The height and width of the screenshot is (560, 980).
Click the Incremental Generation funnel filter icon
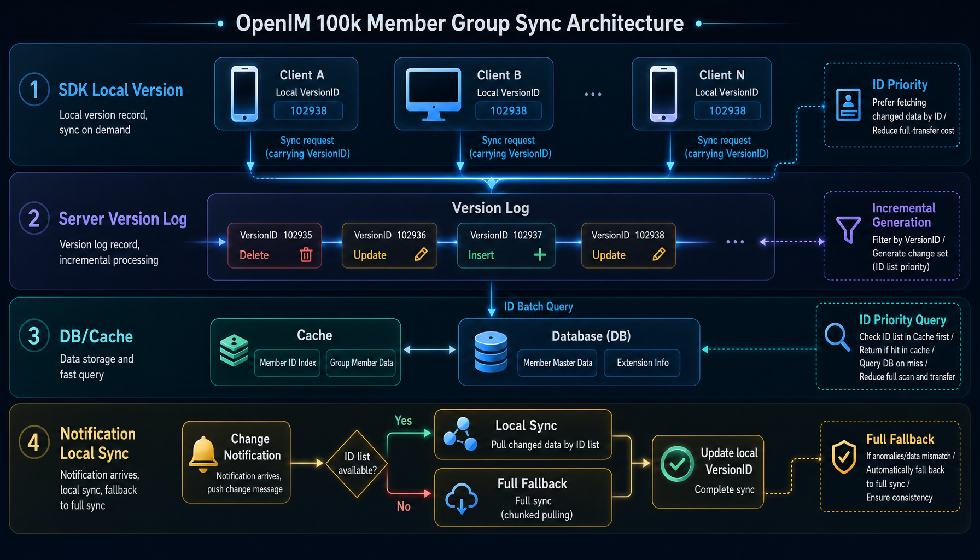(848, 229)
